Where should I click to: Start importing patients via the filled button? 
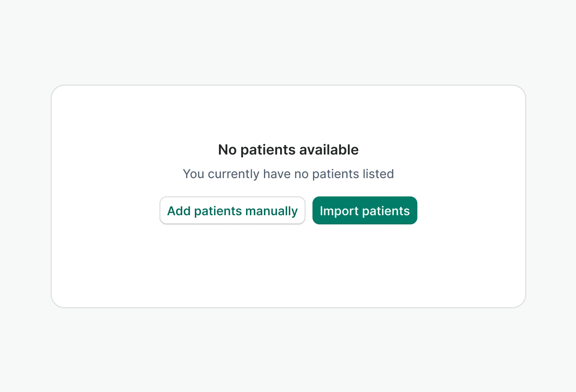pos(364,210)
